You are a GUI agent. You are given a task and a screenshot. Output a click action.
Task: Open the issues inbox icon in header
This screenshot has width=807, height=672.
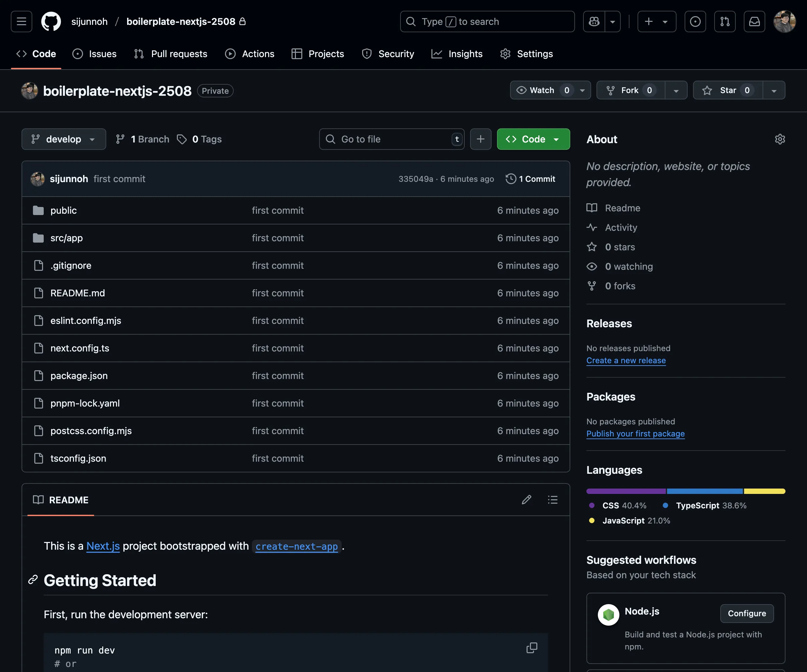pyautogui.click(x=695, y=22)
